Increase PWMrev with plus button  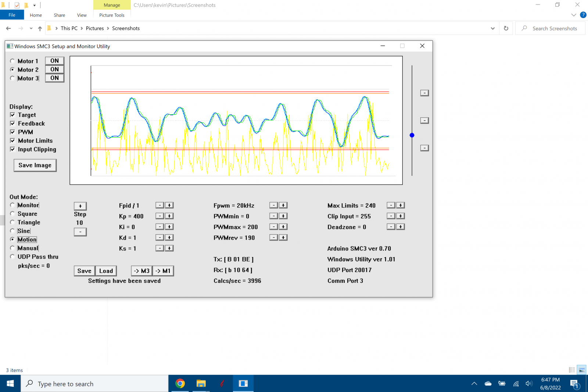click(283, 238)
